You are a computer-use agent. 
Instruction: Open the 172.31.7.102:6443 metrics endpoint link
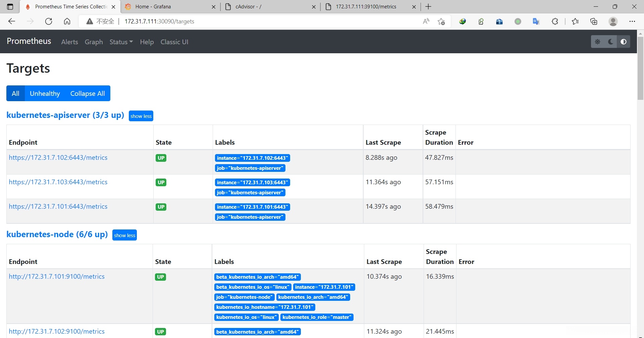[x=58, y=157]
